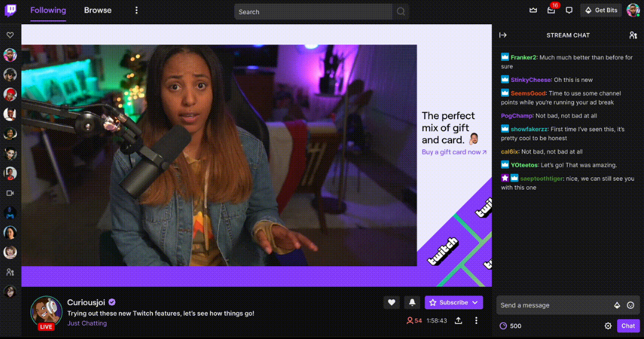The width and height of the screenshot is (644, 339).
Task: Click the purple Chat send button
Action: (x=628, y=326)
